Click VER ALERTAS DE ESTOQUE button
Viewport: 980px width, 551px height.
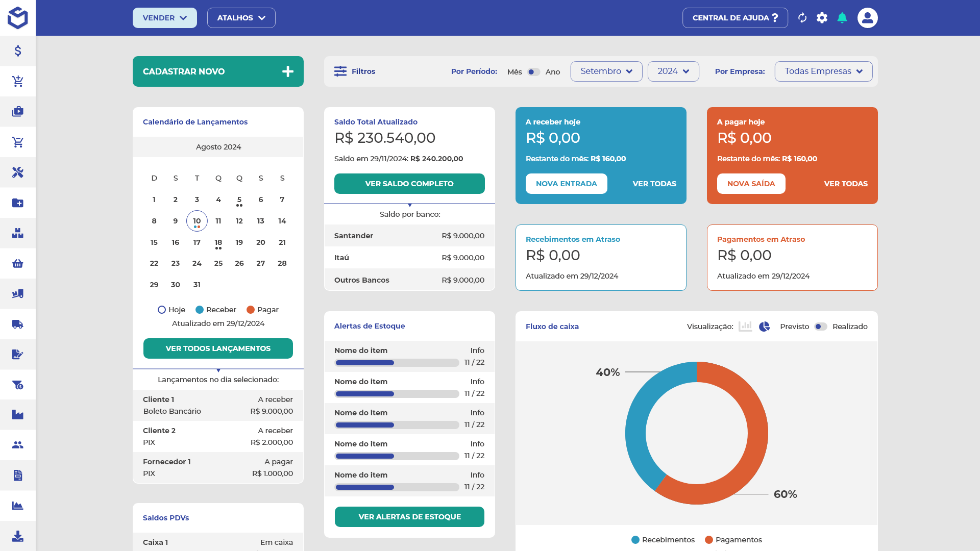pos(409,517)
